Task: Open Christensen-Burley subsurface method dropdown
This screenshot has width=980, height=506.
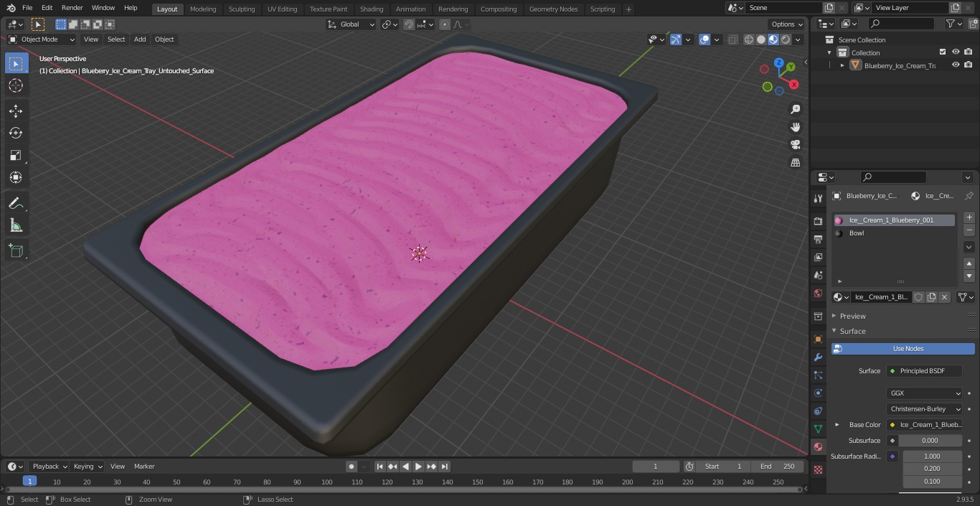Action: (x=924, y=409)
